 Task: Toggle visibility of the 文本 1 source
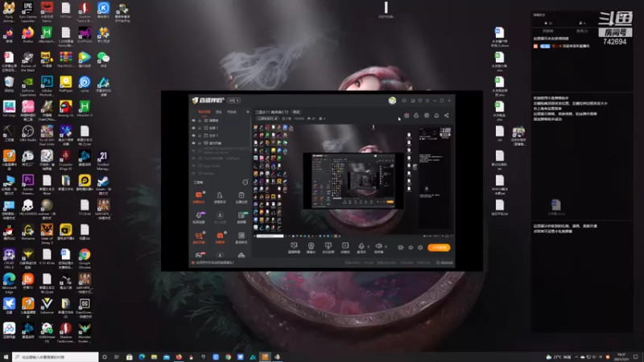tap(193, 135)
